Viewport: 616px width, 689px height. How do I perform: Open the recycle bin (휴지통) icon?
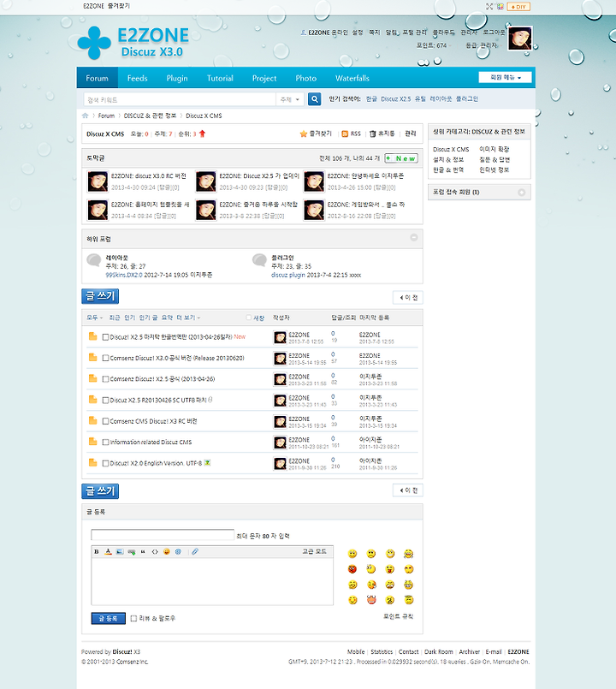372,134
